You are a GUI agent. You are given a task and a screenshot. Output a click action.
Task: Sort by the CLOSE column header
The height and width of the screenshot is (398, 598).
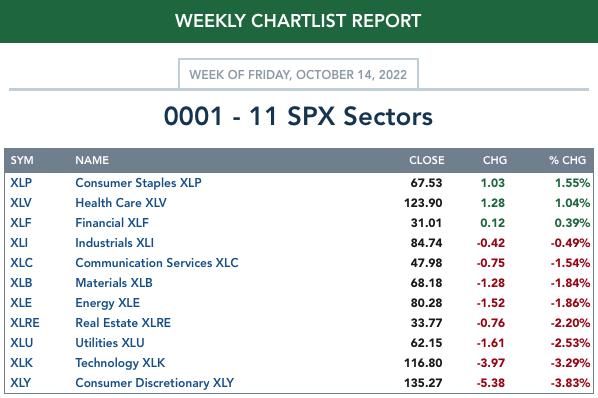427,160
